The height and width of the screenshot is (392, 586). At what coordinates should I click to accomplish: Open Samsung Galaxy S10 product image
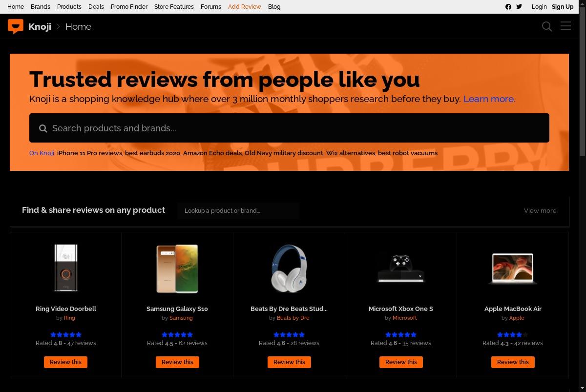177,268
